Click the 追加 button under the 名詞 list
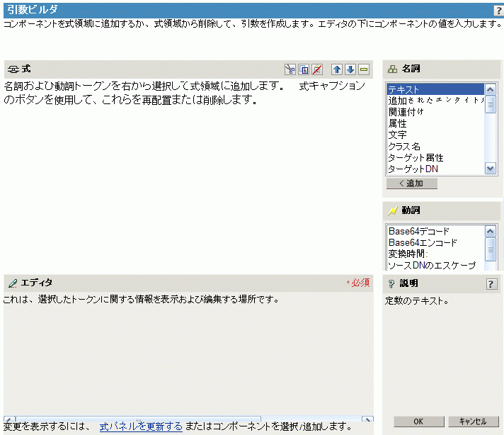This screenshot has height=435, width=504. pyautogui.click(x=412, y=183)
